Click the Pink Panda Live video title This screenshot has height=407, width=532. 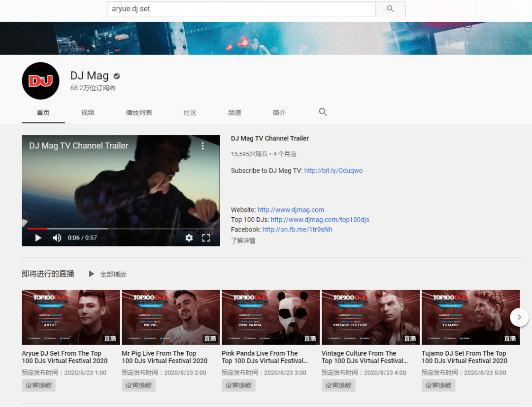coord(265,357)
